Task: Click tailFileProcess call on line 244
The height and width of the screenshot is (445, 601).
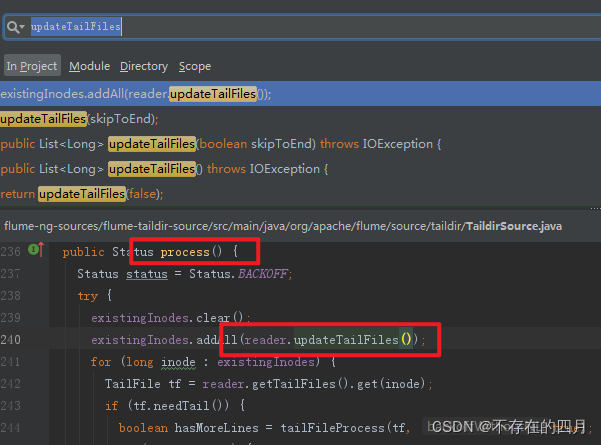Action: [x=332, y=428]
